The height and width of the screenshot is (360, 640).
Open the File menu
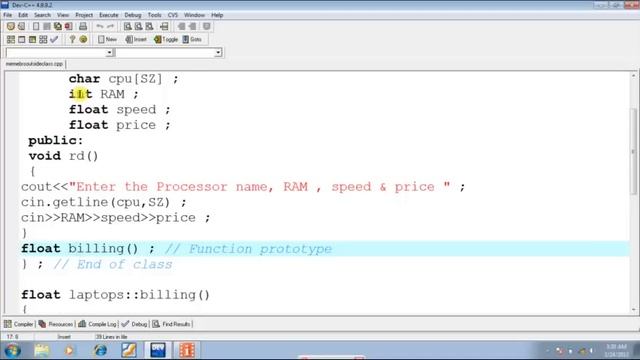(x=8, y=15)
